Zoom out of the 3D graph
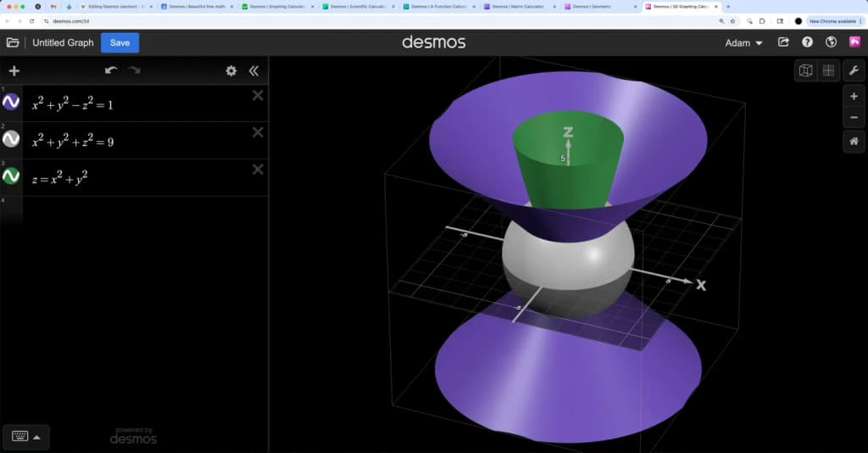Image resolution: width=868 pixels, height=453 pixels. pyautogui.click(x=854, y=117)
